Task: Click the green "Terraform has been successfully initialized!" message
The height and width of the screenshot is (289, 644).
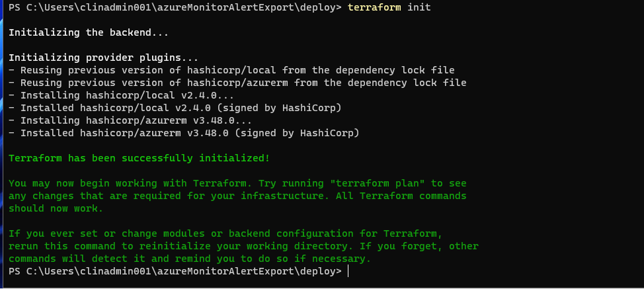Action: coord(140,159)
